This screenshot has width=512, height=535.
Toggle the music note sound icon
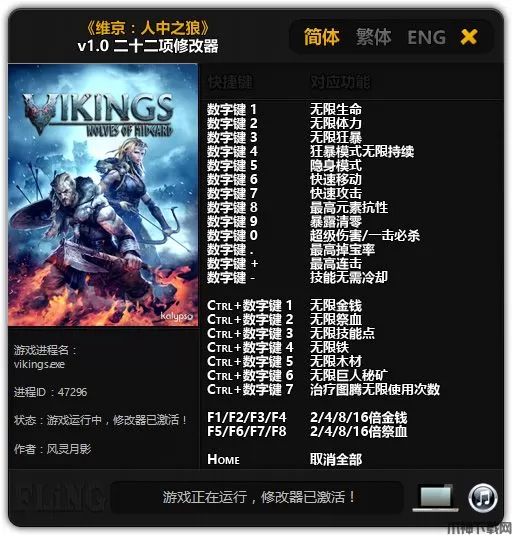pyautogui.click(x=482, y=498)
